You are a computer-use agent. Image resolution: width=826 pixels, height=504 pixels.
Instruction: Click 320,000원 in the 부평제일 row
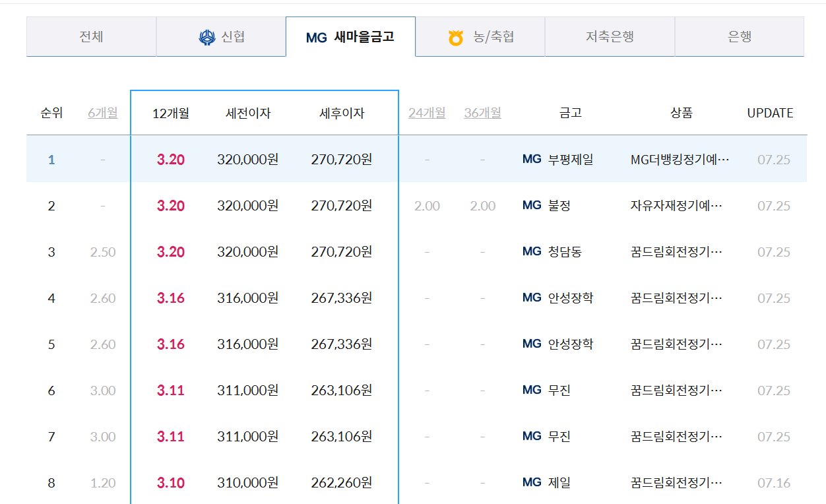pos(248,160)
